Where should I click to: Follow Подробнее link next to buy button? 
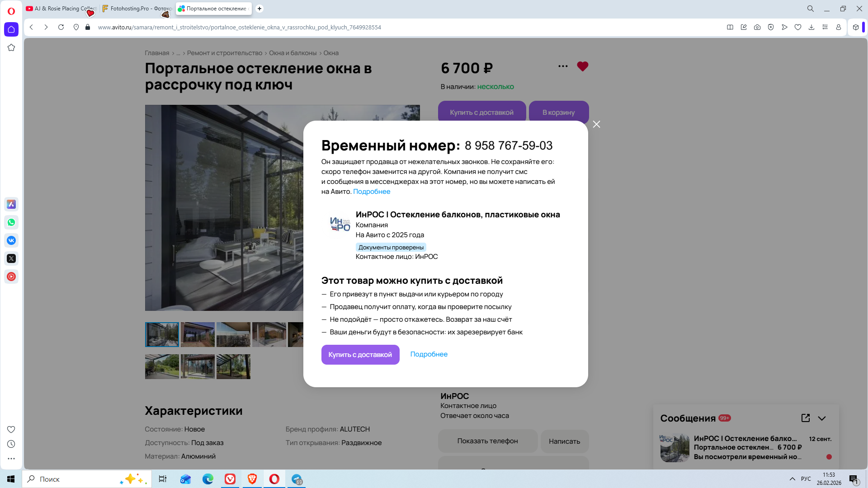tap(429, 354)
